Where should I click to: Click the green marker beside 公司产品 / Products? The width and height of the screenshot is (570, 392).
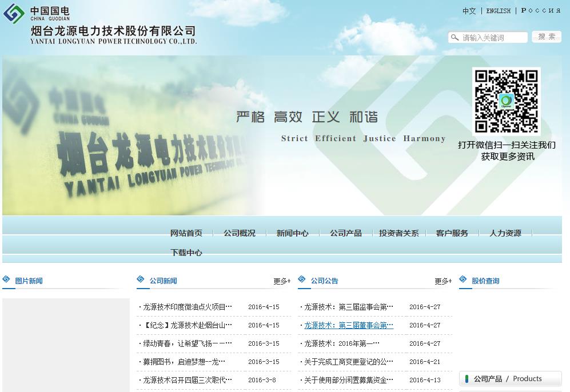pos(467,379)
